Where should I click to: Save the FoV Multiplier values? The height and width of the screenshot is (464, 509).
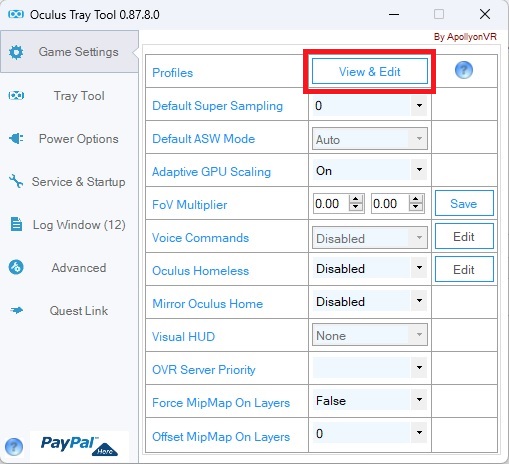(x=464, y=203)
